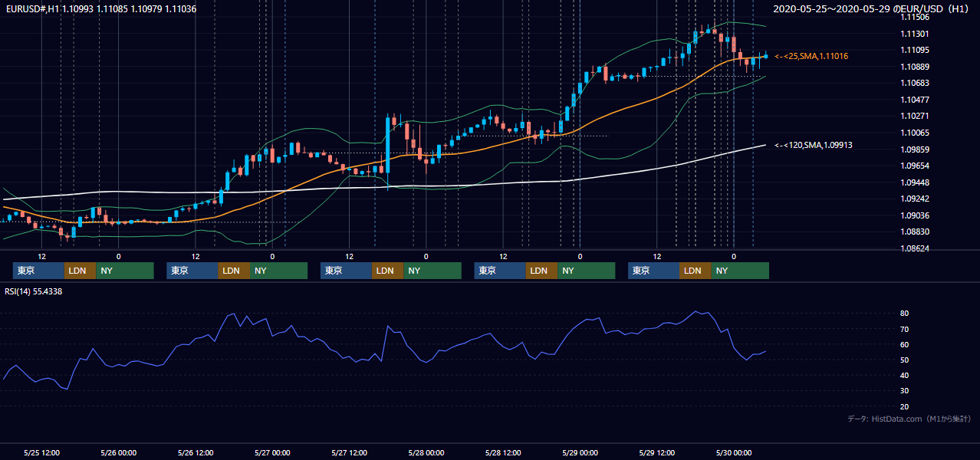The width and height of the screenshot is (980, 460).
Task: Click RSI scale value 80
Action: [905, 314]
